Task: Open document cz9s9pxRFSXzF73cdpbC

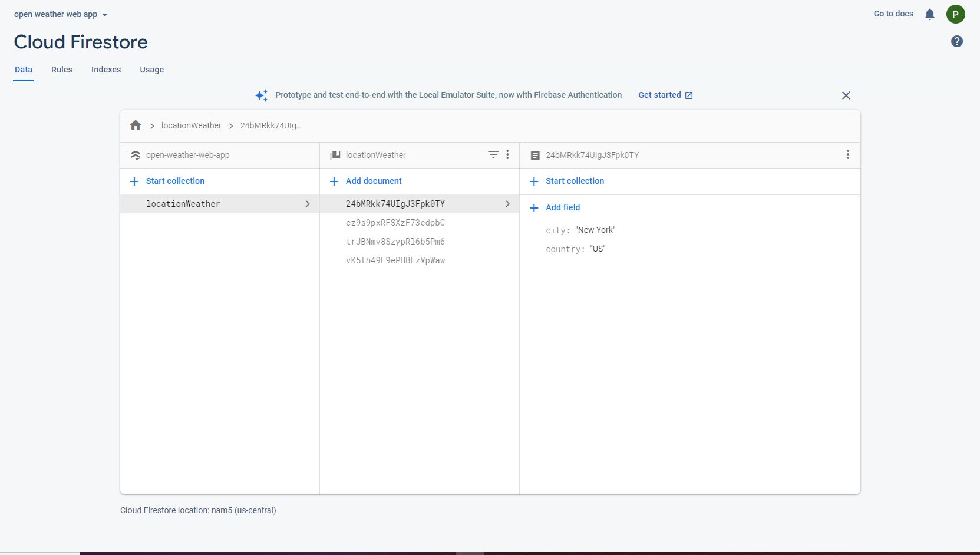Action: pos(395,223)
